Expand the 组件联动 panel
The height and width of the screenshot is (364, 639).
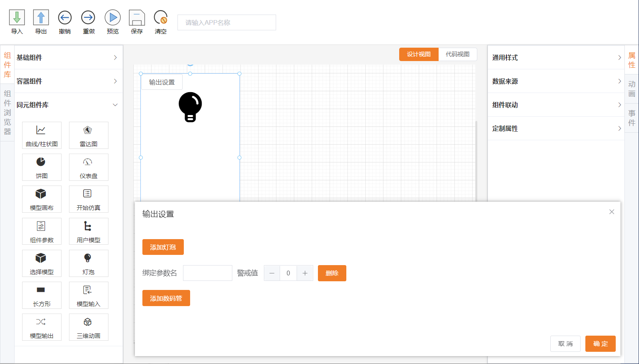[x=556, y=105]
